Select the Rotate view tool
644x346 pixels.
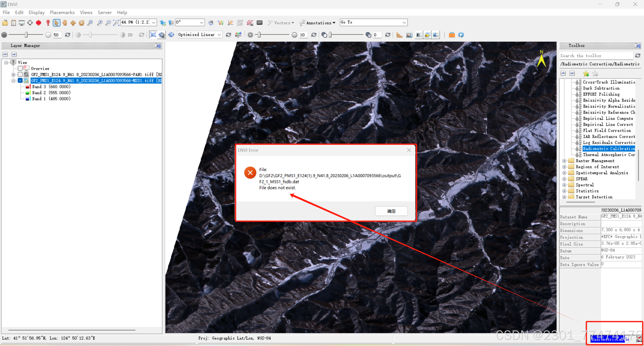[x=82, y=23]
